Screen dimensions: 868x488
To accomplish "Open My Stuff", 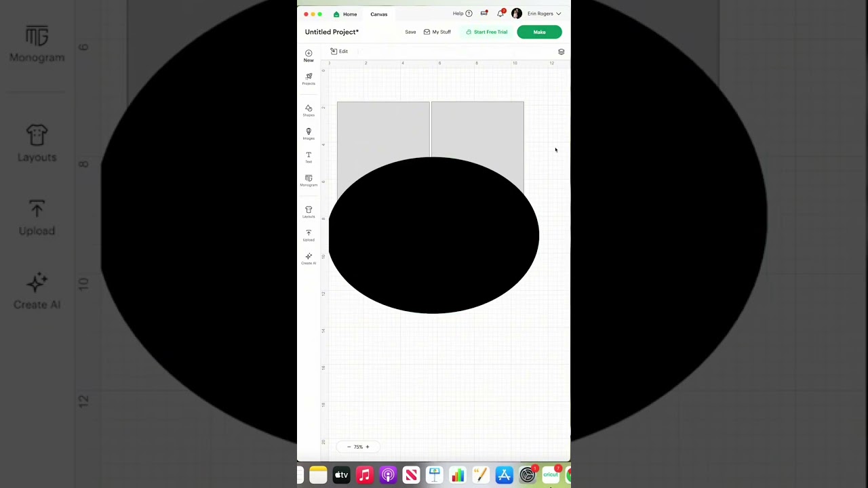I will coord(437,32).
